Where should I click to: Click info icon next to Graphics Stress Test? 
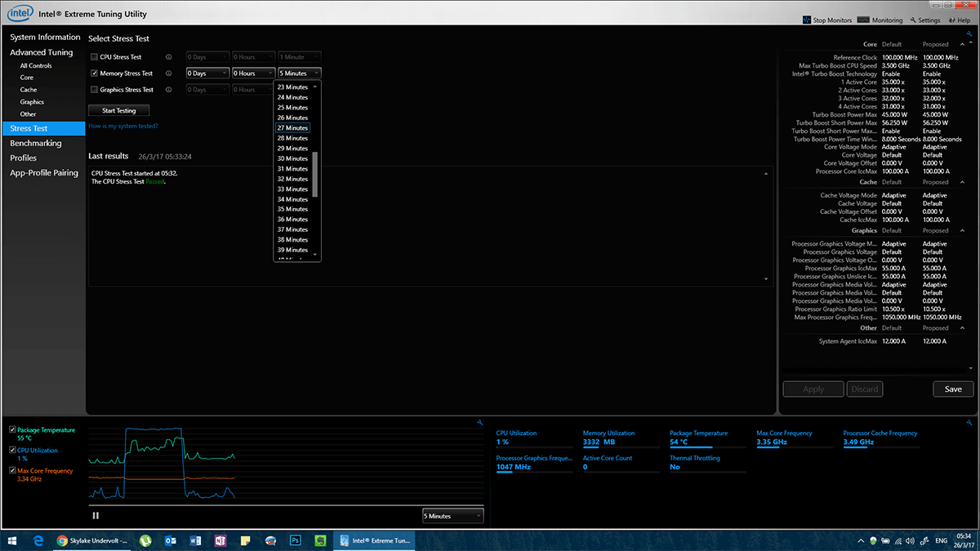coord(168,90)
